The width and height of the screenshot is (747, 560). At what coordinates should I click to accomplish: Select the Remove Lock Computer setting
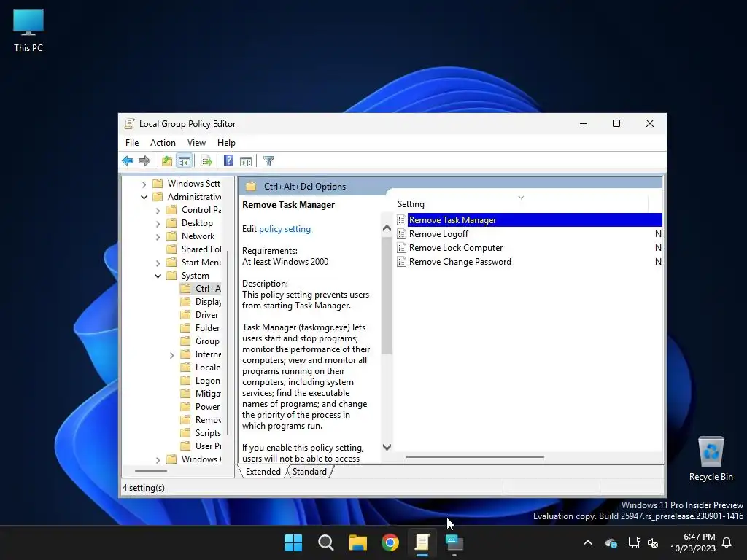point(529,248)
